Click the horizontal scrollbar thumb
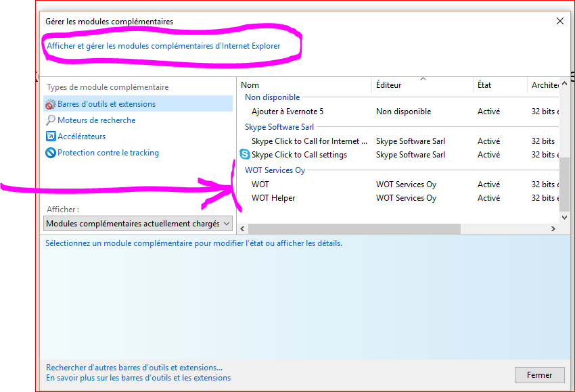The image size is (575, 392). pos(354,228)
